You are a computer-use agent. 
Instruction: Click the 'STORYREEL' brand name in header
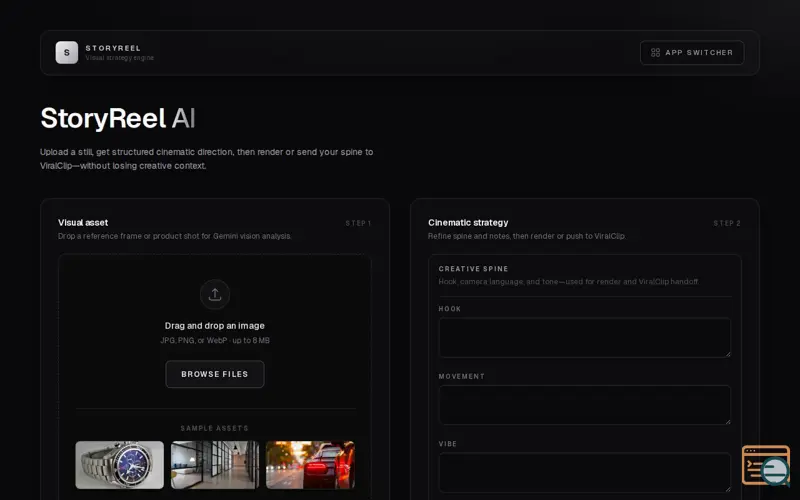pos(113,48)
